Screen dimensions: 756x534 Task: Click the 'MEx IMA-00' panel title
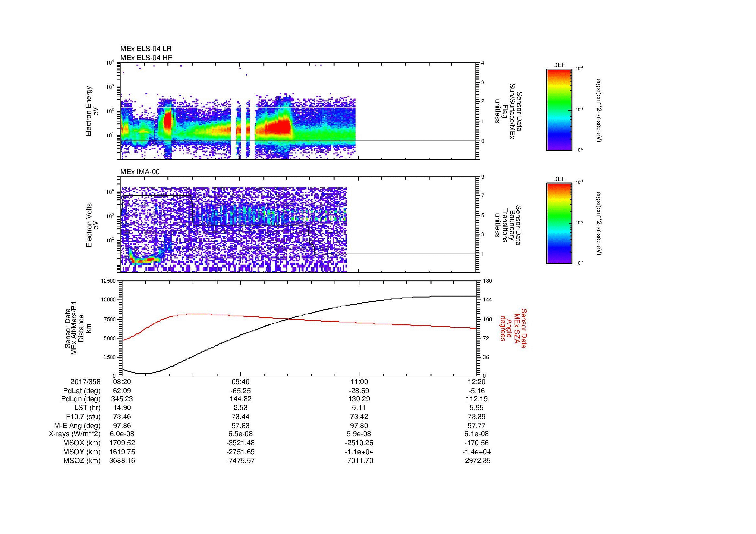(x=140, y=172)
